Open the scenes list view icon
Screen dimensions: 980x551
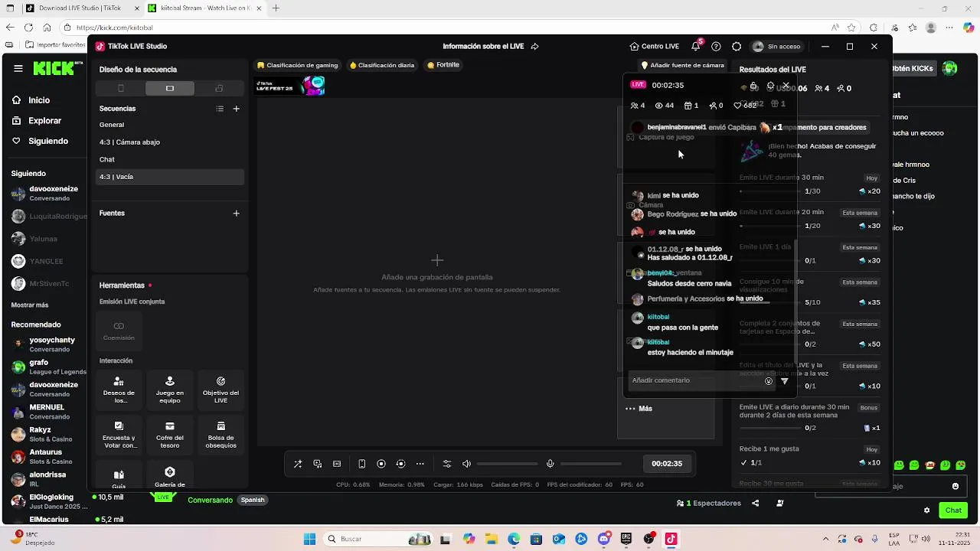pos(220,109)
